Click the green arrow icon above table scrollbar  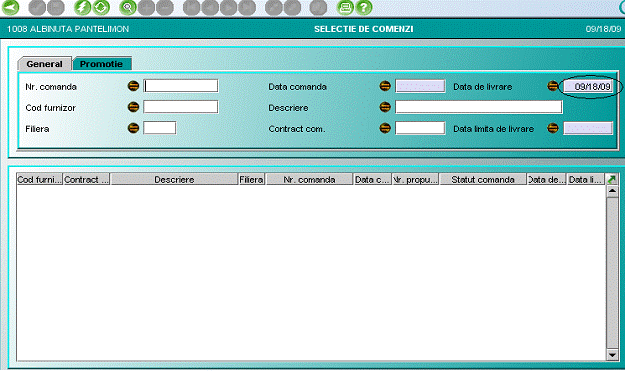tap(611, 180)
